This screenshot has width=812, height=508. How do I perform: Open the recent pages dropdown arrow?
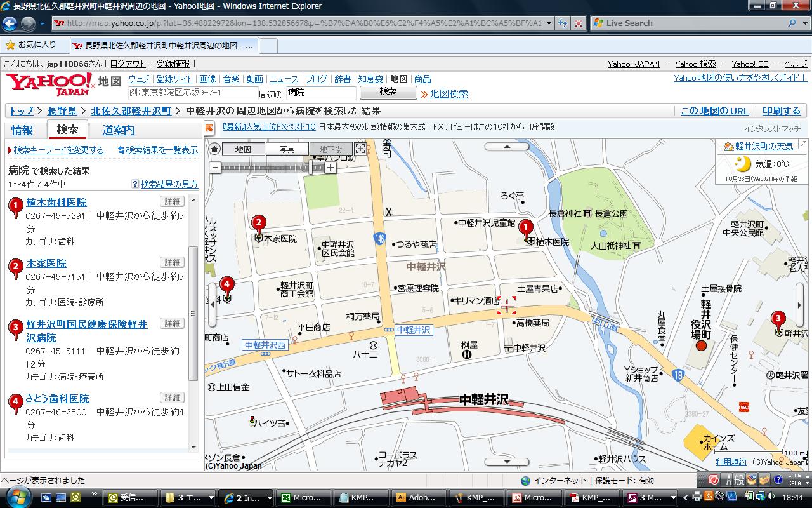pyautogui.click(x=42, y=23)
